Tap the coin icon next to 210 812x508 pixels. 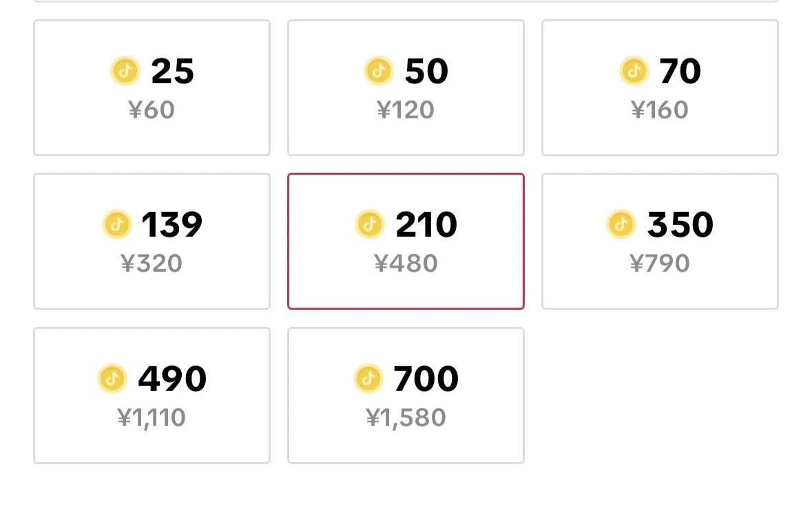click(x=370, y=224)
